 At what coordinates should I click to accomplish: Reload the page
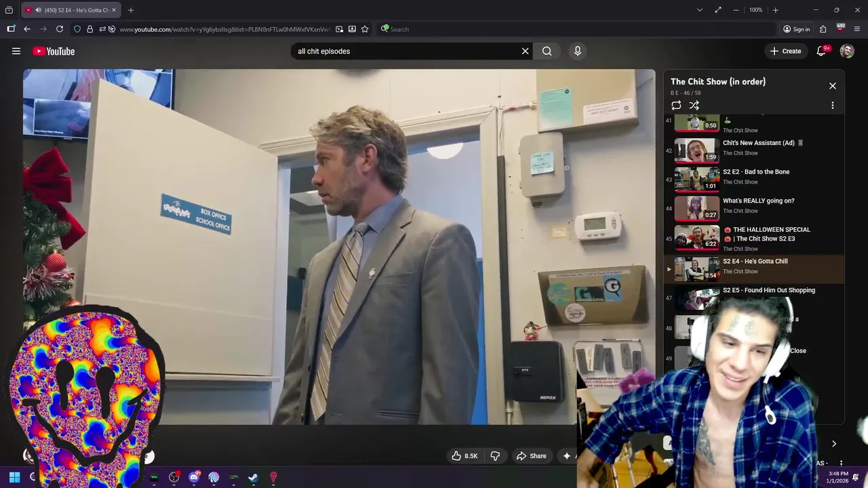click(x=60, y=29)
